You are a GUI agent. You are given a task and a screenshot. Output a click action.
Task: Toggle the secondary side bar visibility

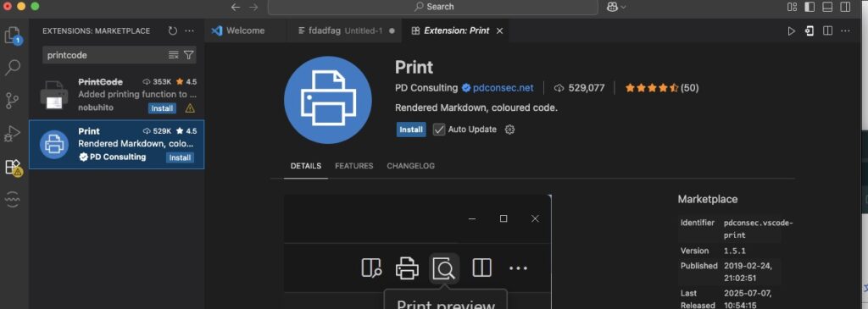pyautogui.click(x=845, y=7)
